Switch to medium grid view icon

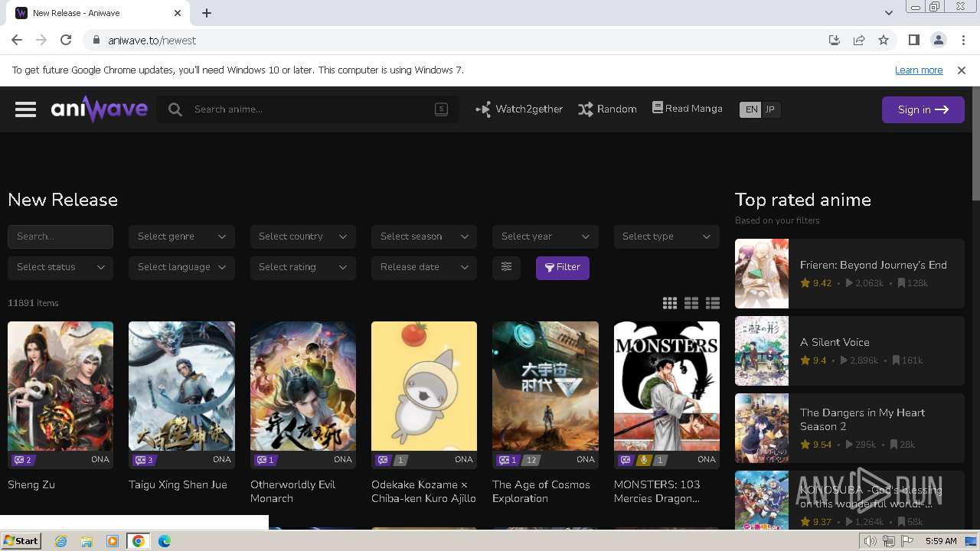[691, 303]
